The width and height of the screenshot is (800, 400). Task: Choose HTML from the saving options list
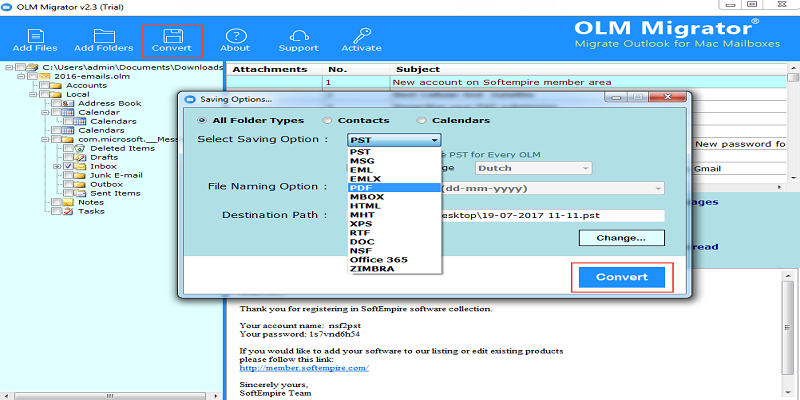(394, 206)
